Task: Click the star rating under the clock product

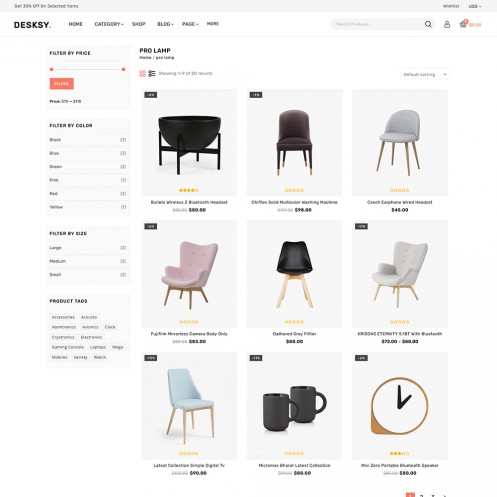Action: tap(399, 453)
